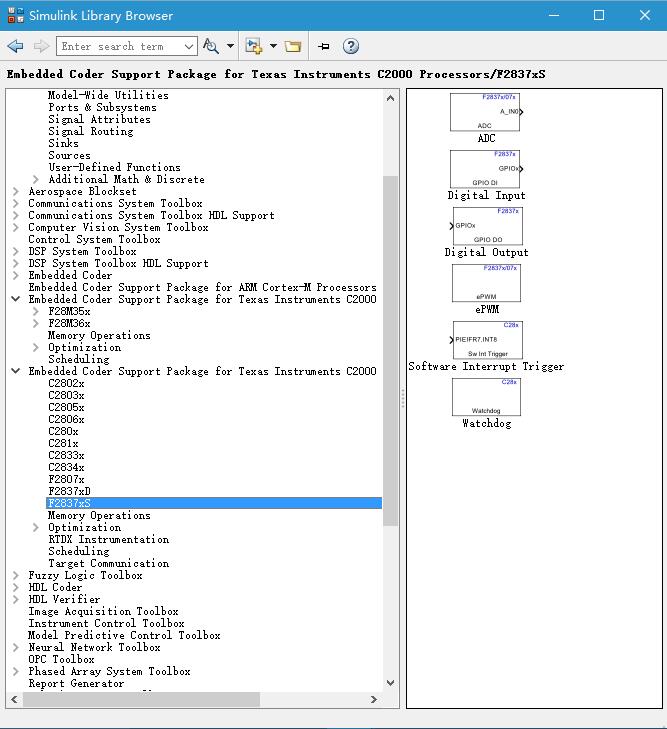Select Ports & Subsystems library

[x=102, y=107]
